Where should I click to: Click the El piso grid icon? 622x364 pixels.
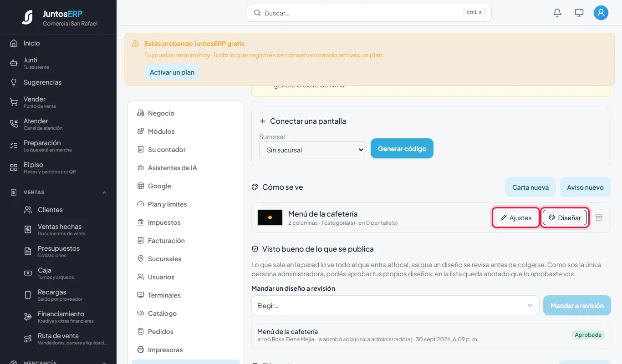pyautogui.click(x=14, y=168)
